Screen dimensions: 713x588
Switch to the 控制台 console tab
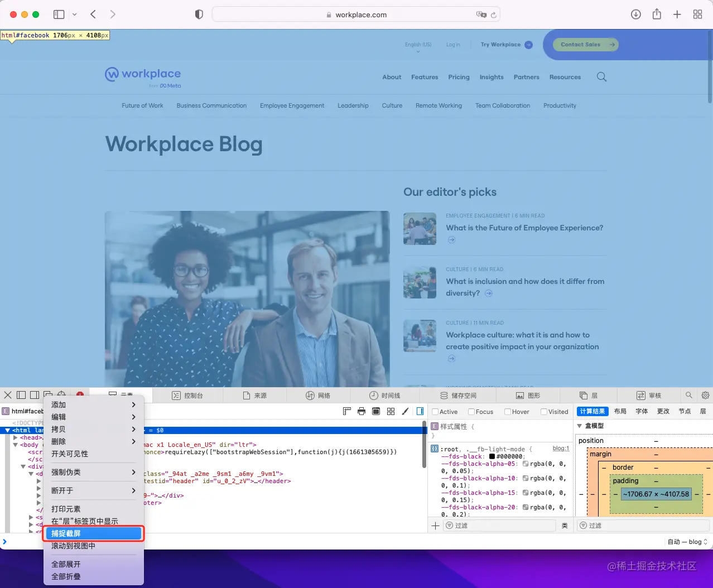[187, 395]
